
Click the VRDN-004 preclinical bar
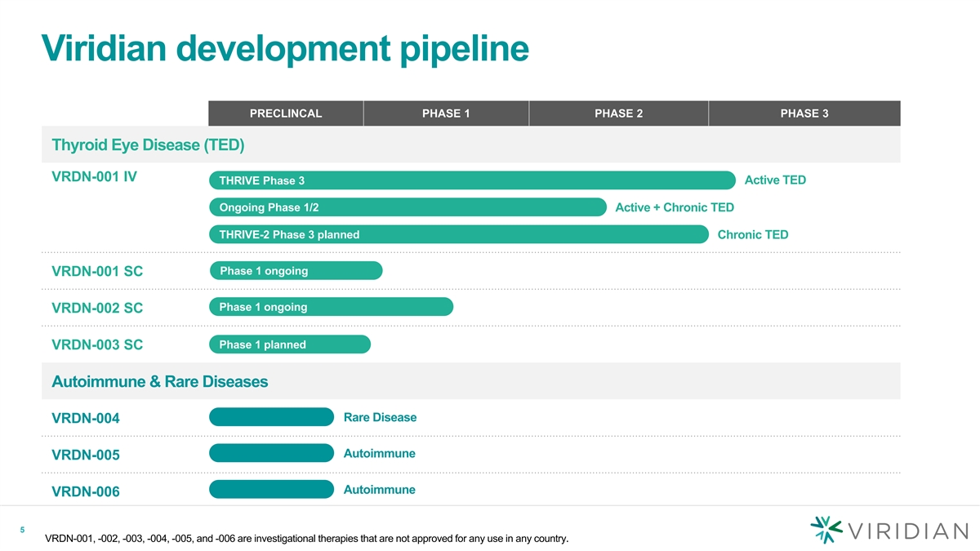click(271, 417)
